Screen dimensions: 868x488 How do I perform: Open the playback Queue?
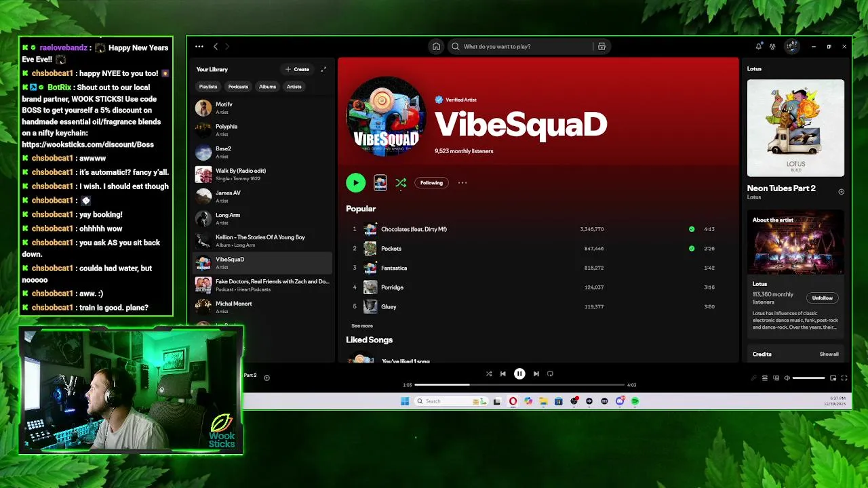pos(764,378)
